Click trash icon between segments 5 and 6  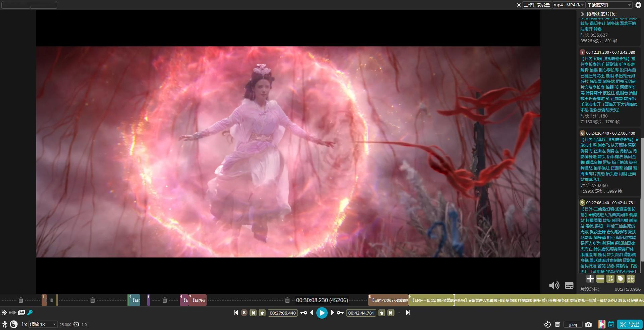click(x=165, y=300)
